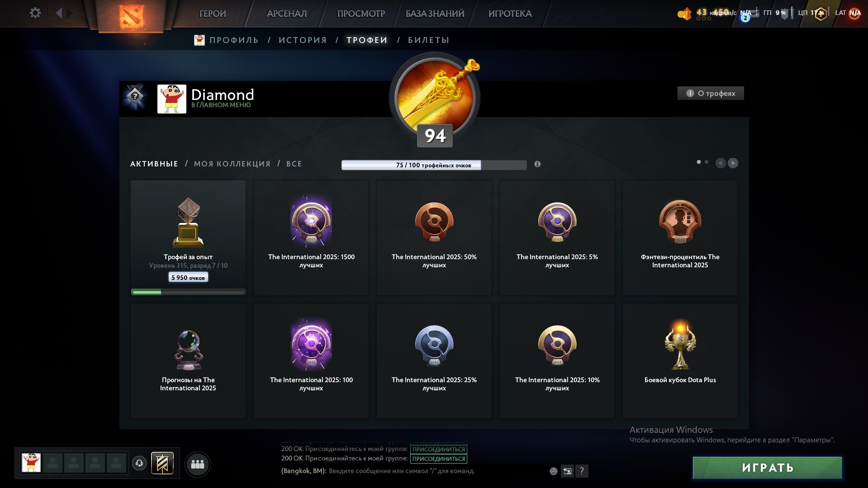Go to previous trophy page arrow

(x=721, y=163)
